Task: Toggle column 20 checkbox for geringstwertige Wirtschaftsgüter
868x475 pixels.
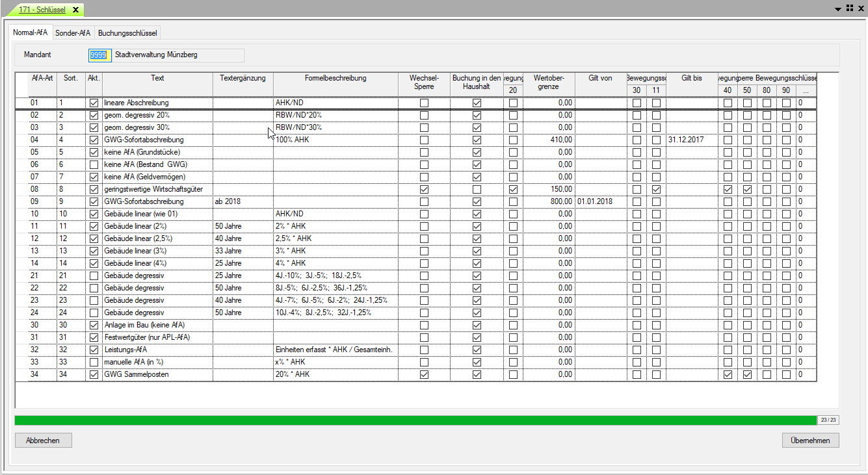Action: [x=513, y=190]
